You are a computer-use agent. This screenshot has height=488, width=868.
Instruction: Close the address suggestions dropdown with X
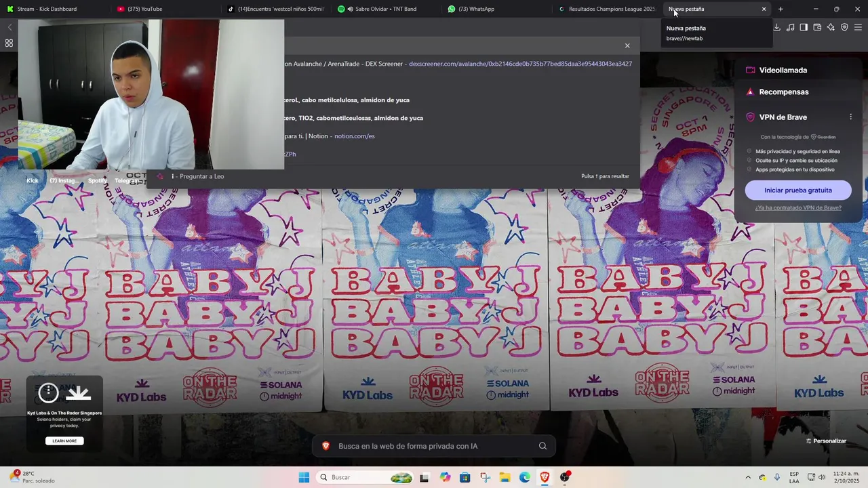tap(627, 45)
